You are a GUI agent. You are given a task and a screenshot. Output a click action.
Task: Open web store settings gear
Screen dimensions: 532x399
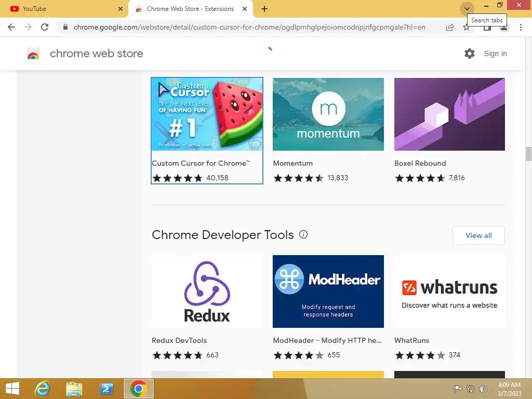(x=470, y=54)
